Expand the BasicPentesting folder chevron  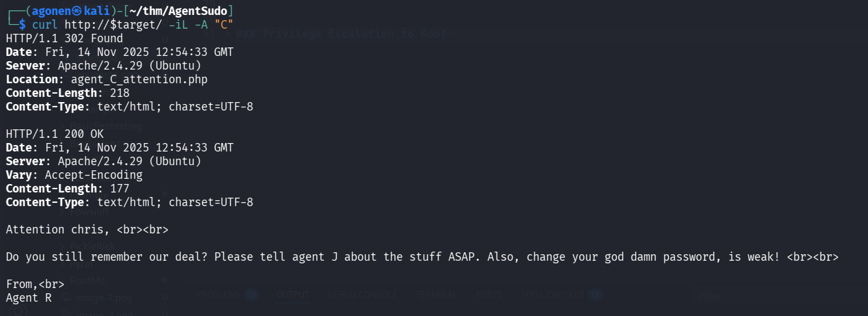pos(63,126)
